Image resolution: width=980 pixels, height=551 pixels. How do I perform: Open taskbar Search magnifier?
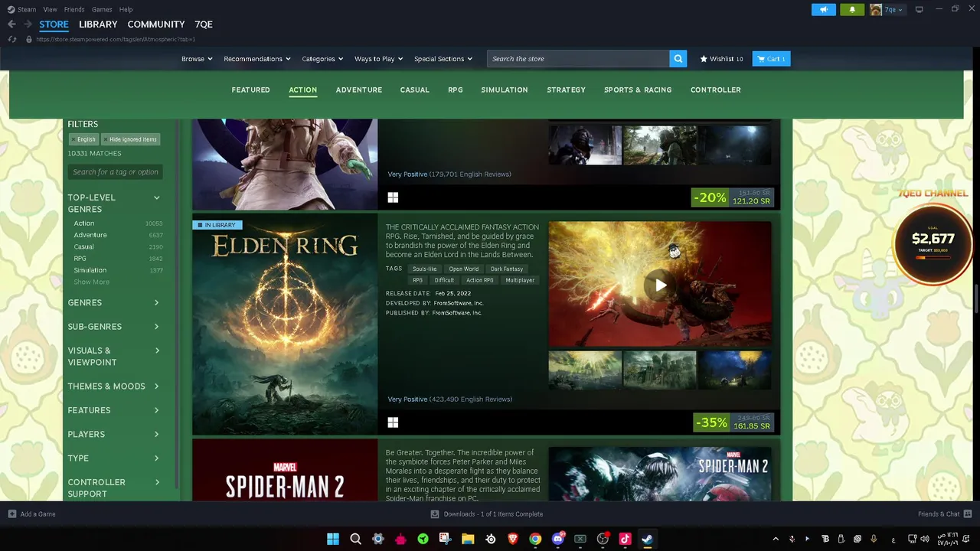pos(355,539)
